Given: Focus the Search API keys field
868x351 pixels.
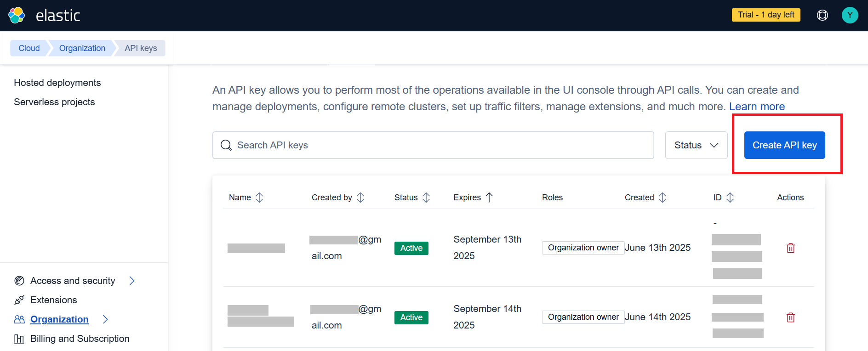Looking at the screenshot, I should tap(433, 145).
